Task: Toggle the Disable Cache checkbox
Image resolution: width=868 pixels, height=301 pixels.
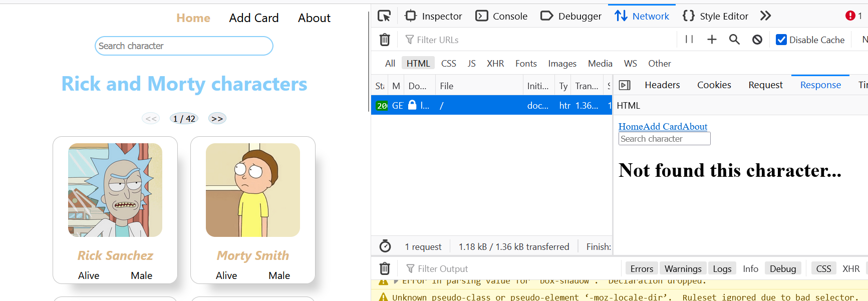Action: point(781,40)
